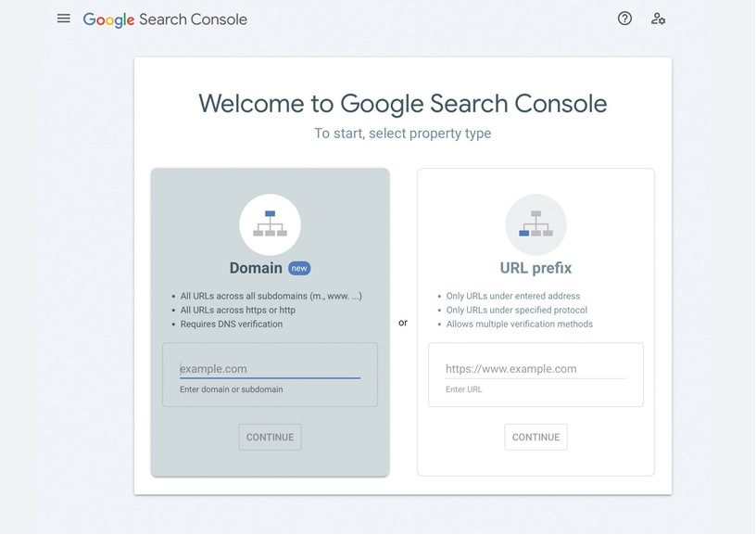The image size is (756, 535).
Task: Click the blue "new" badge
Action: pos(299,268)
